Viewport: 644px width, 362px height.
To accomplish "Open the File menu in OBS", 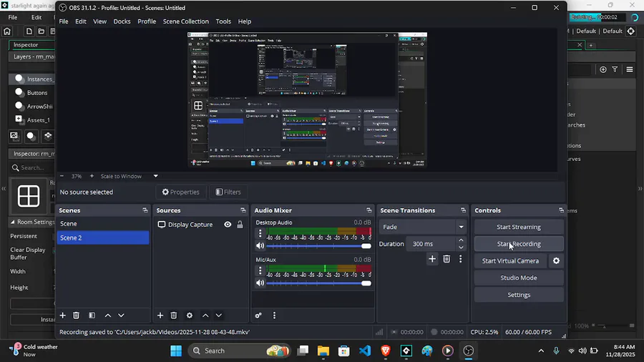I will click(x=64, y=21).
